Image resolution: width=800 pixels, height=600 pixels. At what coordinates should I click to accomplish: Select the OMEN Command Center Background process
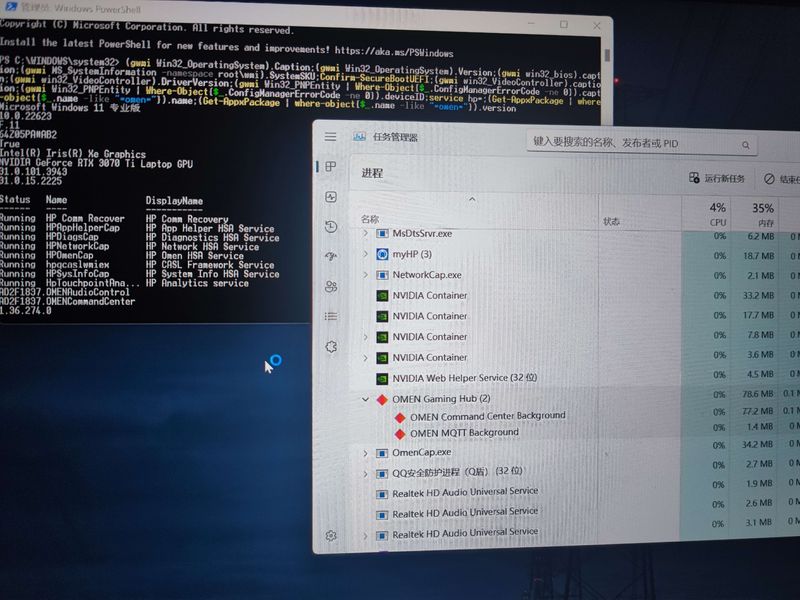487,416
